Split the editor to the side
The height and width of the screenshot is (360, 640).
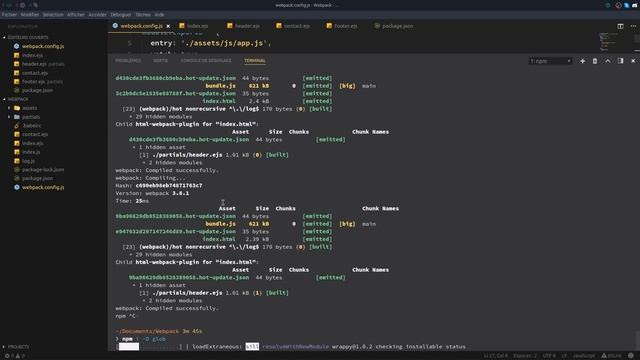coord(620,26)
